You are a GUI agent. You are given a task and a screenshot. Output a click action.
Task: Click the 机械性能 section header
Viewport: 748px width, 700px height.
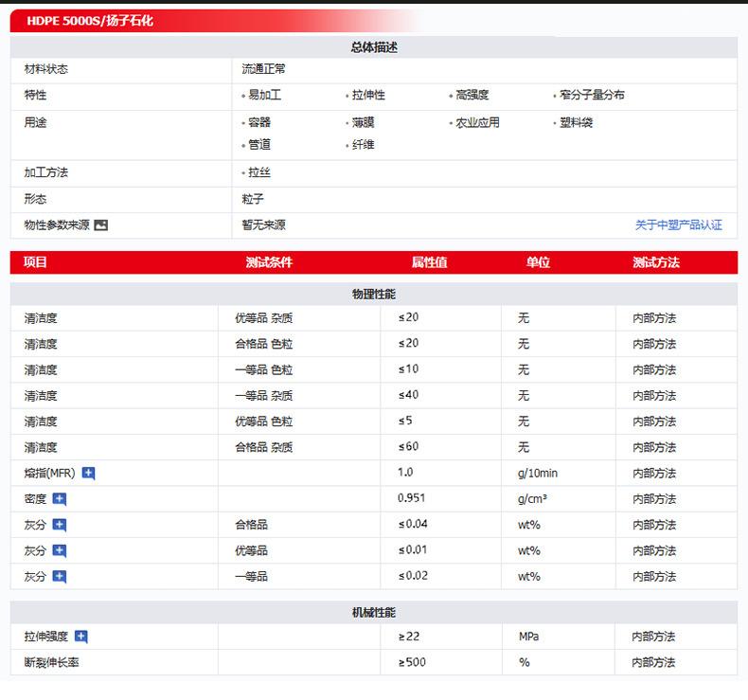coord(373,613)
